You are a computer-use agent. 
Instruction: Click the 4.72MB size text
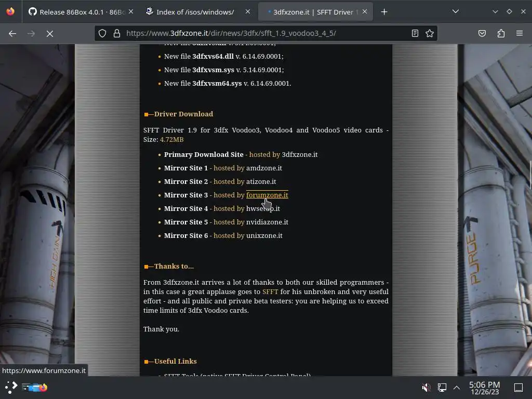(171, 139)
